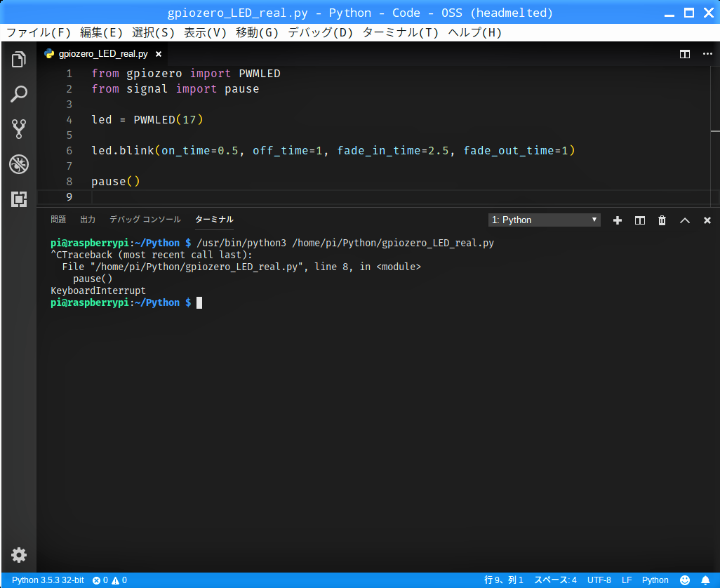The width and height of the screenshot is (720, 588).
Task: Open the Extensions view
Action: pyautogui.click(x=19, y=199)
